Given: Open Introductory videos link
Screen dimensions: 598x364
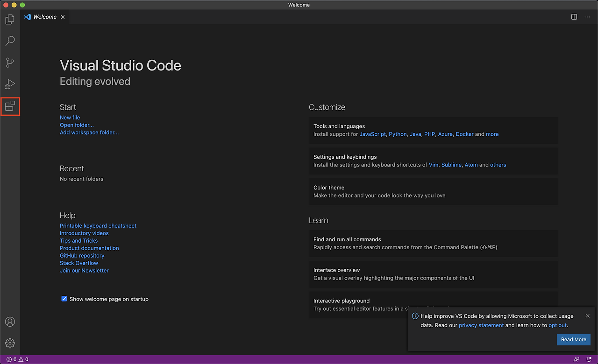Looking at the screenshot, I should (x=84, y=233).
